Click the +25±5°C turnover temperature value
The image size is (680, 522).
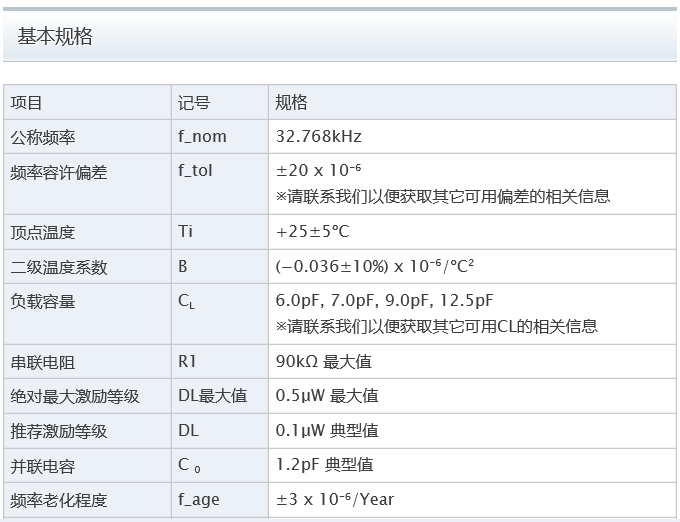tap(312, 232)
